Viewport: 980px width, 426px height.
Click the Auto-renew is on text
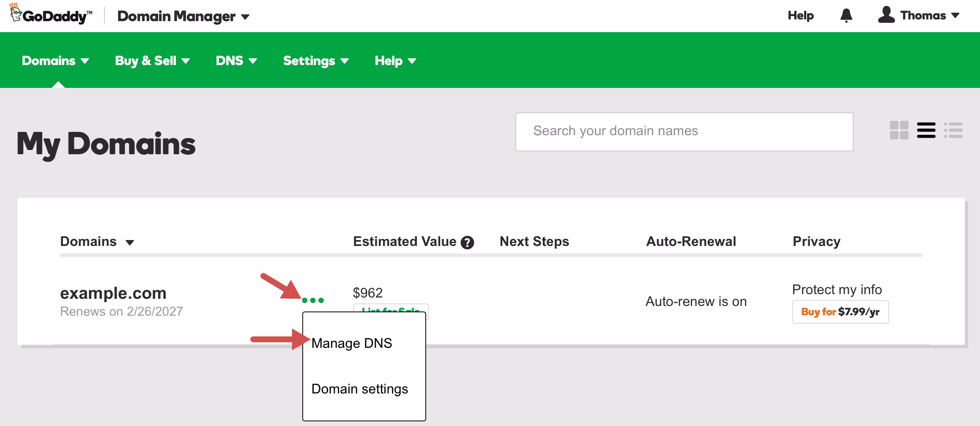pyautogui.click(x=696, y=302)
